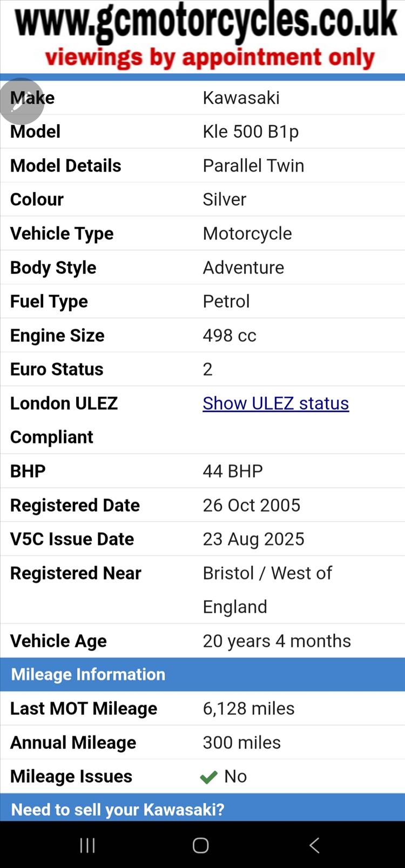Tap the gcmotorcycles.co.uk website banner
Image resolution: width=405 pixels, height=868 pixels.
coord(206,23)
